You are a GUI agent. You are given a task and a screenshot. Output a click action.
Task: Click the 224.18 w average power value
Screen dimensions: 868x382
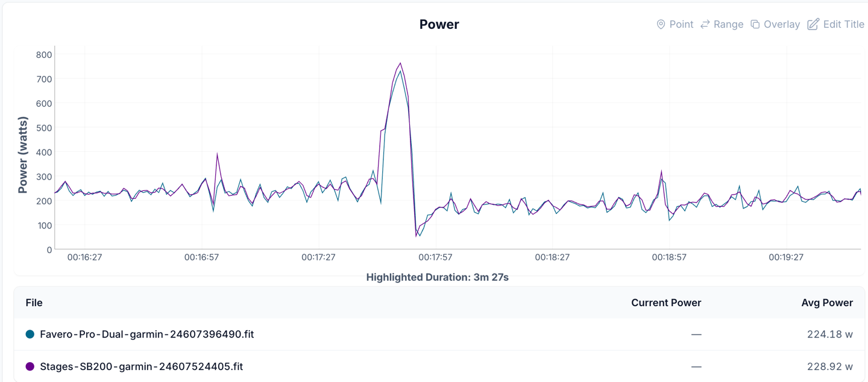[830, 334]
